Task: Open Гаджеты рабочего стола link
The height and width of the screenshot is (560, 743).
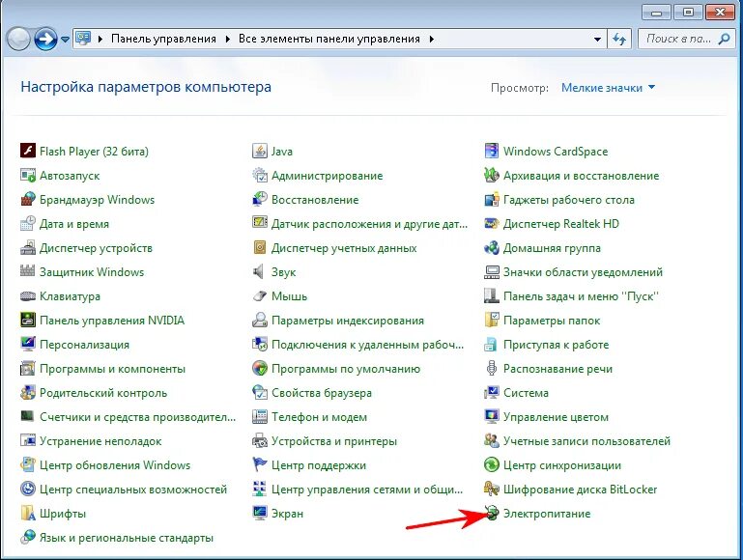Action: (x=569, y=200)
